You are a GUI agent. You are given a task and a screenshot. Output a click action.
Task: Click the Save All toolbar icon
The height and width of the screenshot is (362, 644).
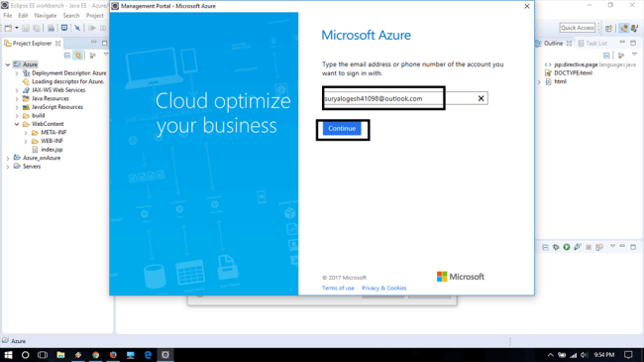coord(37,28)
